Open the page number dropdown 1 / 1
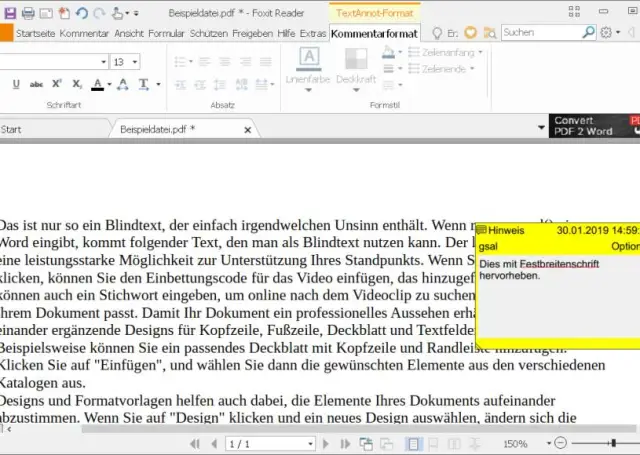 [309, 443]
